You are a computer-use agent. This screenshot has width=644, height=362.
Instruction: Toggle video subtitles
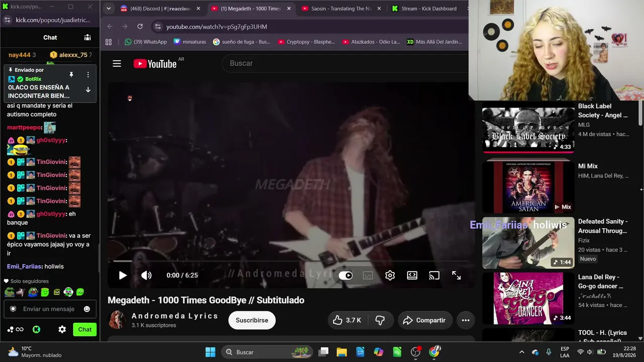(x=368, y=276)
